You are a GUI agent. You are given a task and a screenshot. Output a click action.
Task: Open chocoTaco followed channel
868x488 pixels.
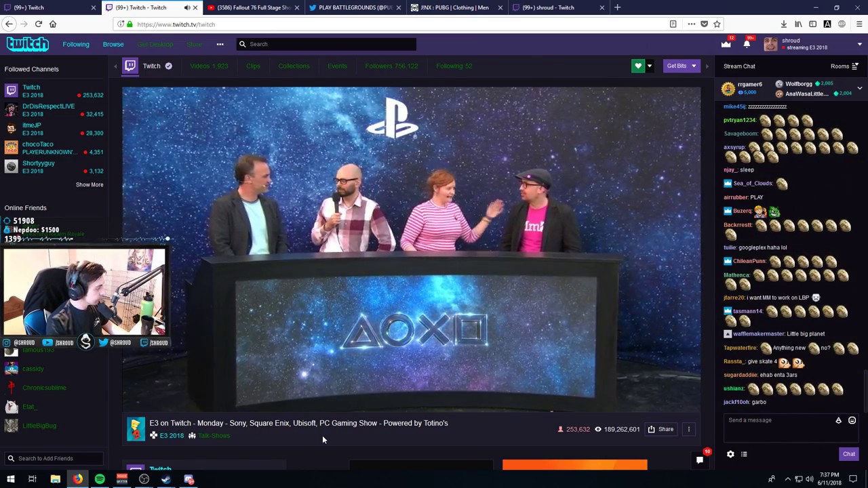(x=54, y=148)
